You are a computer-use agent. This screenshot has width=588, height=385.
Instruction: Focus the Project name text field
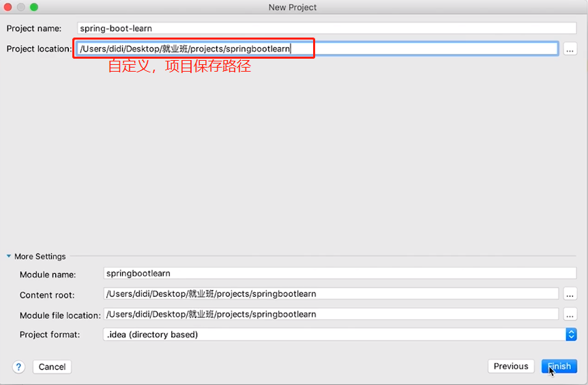point(326,29)
